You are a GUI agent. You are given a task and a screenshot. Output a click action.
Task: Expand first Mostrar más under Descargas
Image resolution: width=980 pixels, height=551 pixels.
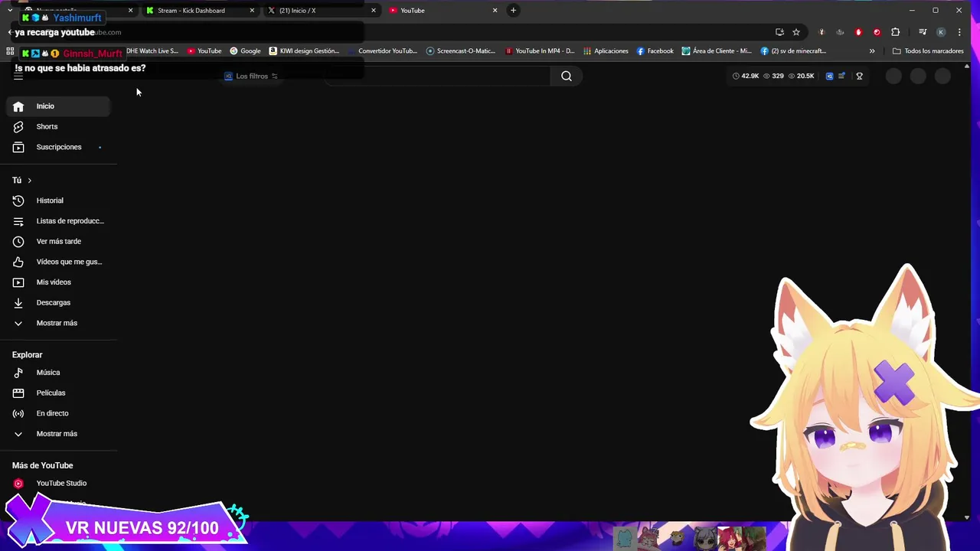(58, 323)
